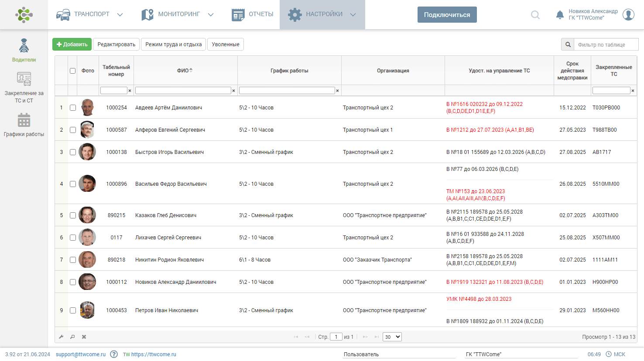Click photo of Новиков Александр Даниилович
This screenshot has height=361, width=644.
coord(87,282)
